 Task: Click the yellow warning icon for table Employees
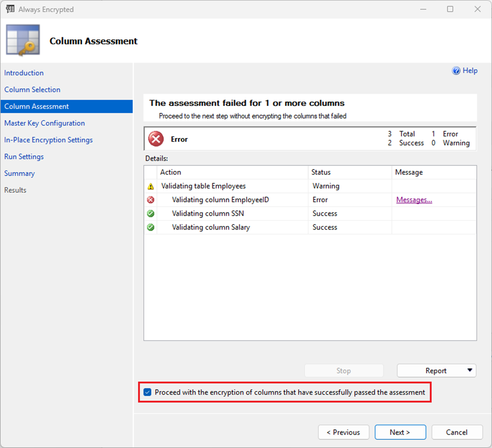(150, 186)
